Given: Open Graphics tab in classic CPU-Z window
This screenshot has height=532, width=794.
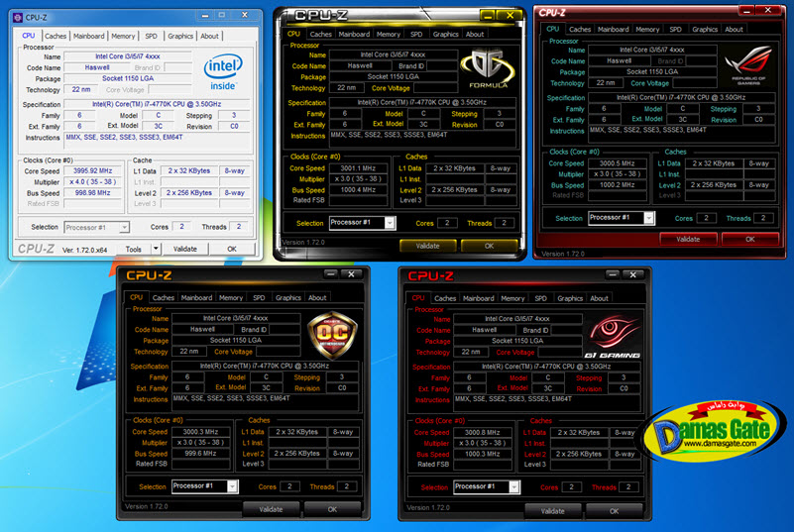Looking at the screenshot, I should (180, 36).
